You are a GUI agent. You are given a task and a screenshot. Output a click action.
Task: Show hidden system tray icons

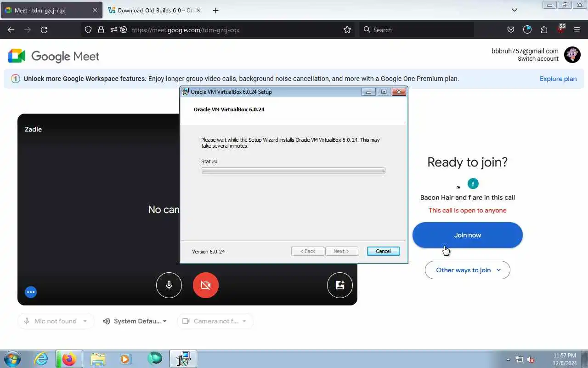click(x=508, y=359)
